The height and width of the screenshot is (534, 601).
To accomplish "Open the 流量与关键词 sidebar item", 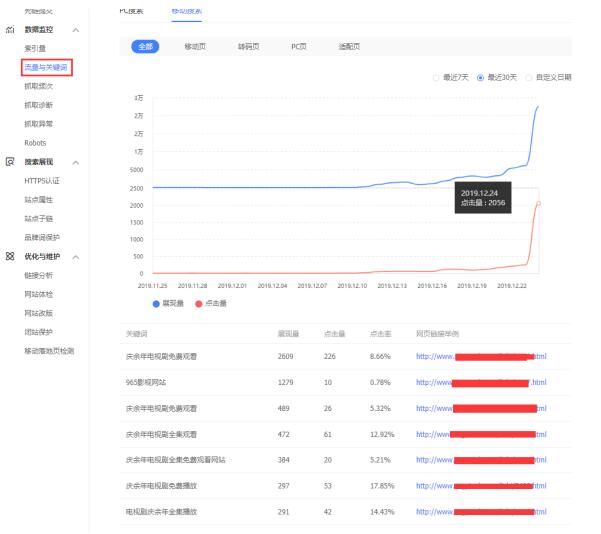I will tap(46, 67).
